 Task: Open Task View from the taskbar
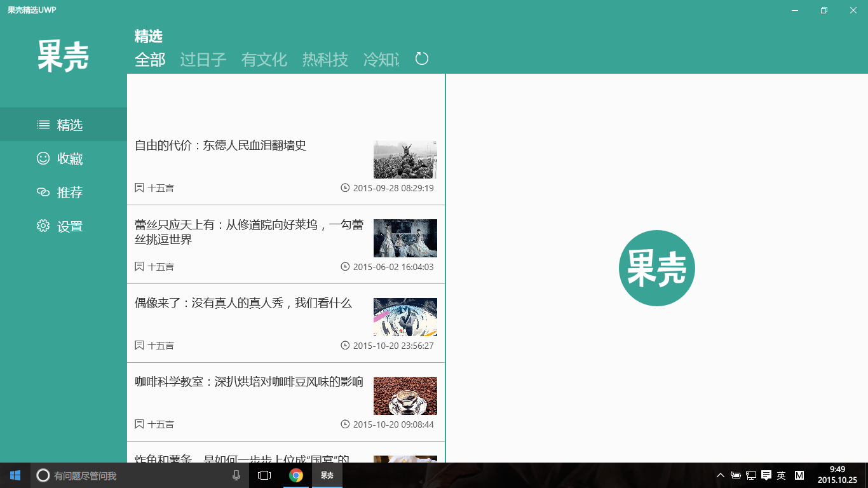pos(264,475)
